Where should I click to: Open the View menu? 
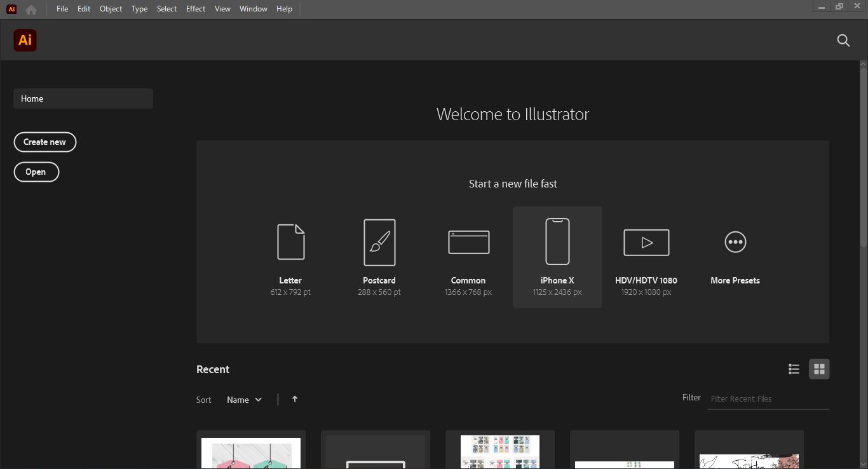pos(222,9)
